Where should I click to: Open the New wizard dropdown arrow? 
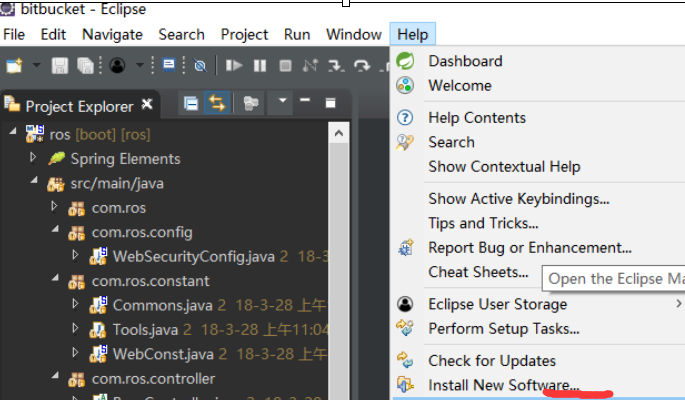point(37,65)
